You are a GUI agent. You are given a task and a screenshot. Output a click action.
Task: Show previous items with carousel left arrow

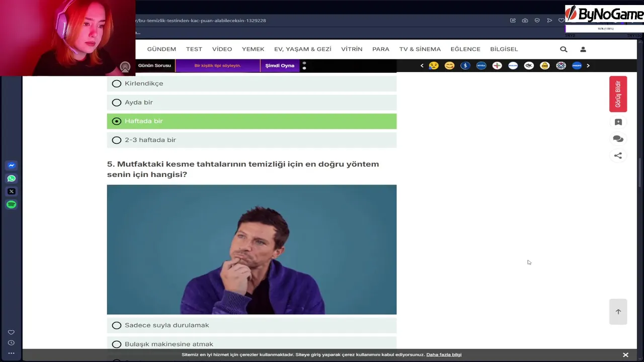(422, 66)
